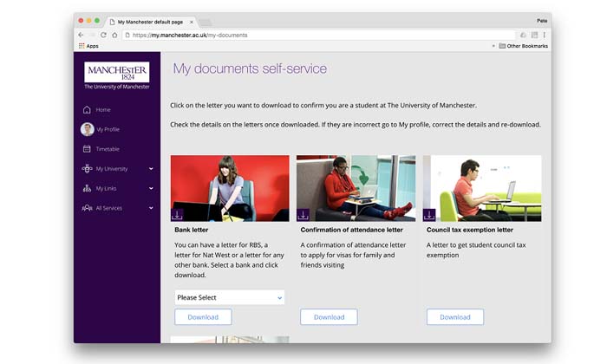Open the Home menu item label
The width and height of the screenshot is (607, 364).
click(103, 110)
